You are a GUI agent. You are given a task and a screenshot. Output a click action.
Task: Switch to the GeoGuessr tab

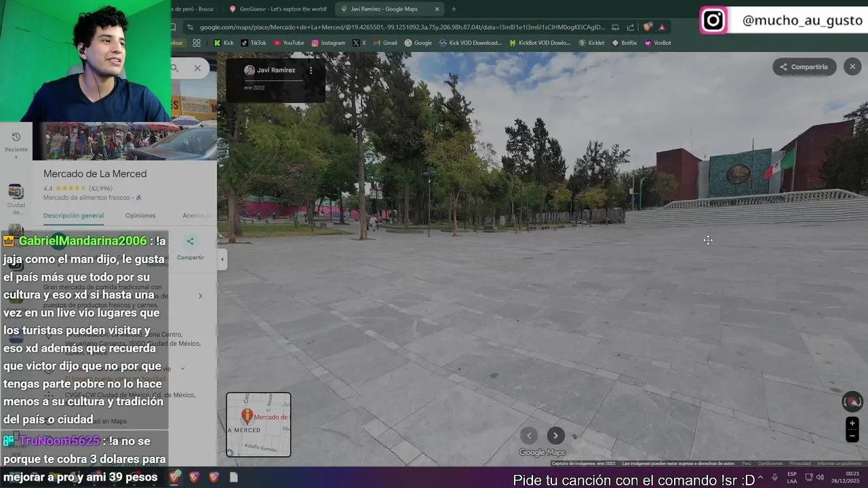tap(278, 9)
